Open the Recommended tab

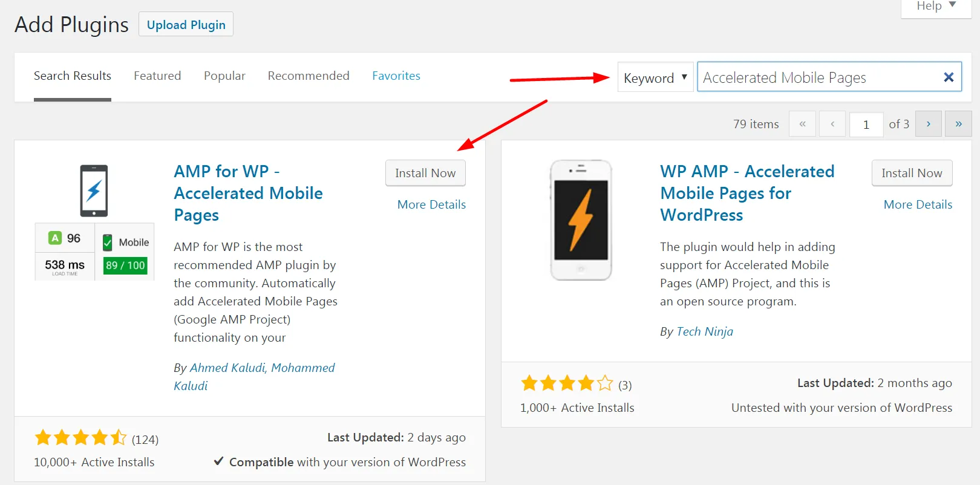pos(309,76)
